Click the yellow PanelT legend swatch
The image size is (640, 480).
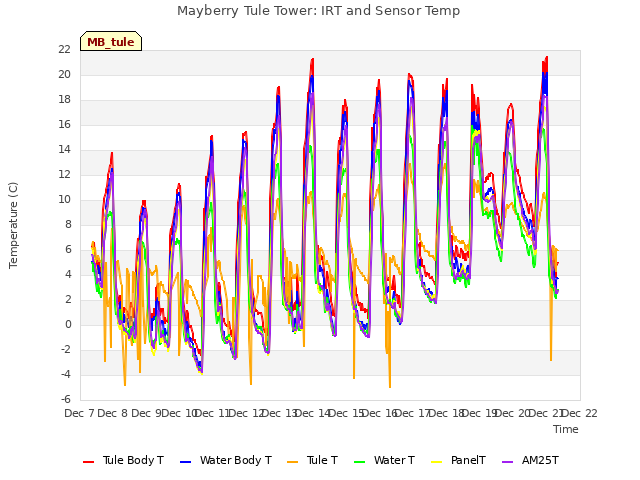pos(437,462)
